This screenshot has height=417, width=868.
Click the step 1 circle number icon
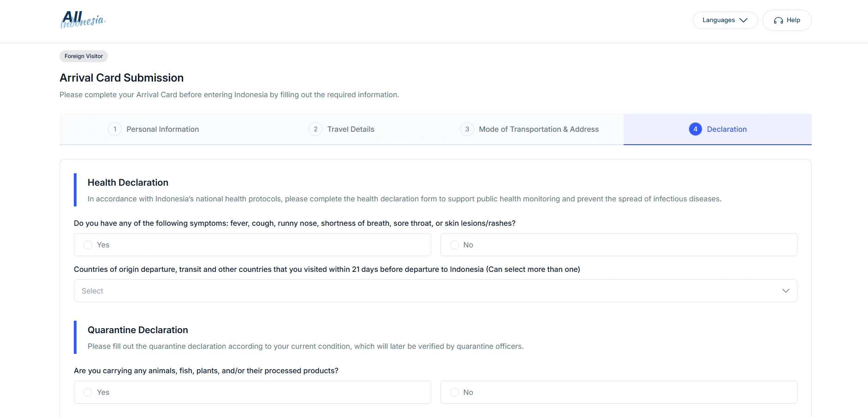(115, 129)
